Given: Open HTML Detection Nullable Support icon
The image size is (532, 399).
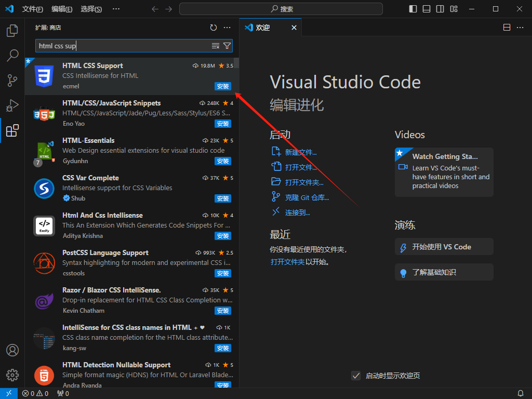Looking at the screenshot, I should pos(44,375).
